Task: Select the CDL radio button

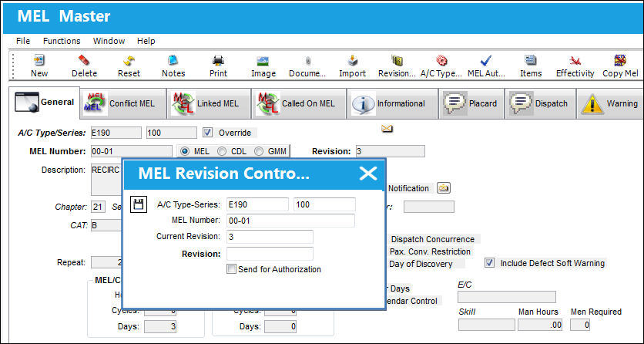Action: 222,151
